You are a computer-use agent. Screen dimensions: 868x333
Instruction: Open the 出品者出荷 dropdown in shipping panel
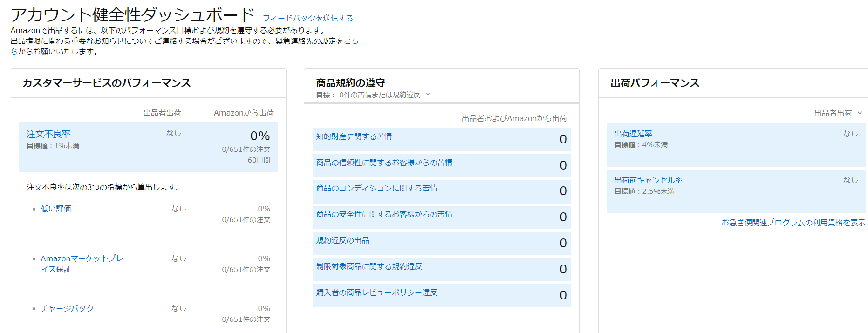pos(838,113)
